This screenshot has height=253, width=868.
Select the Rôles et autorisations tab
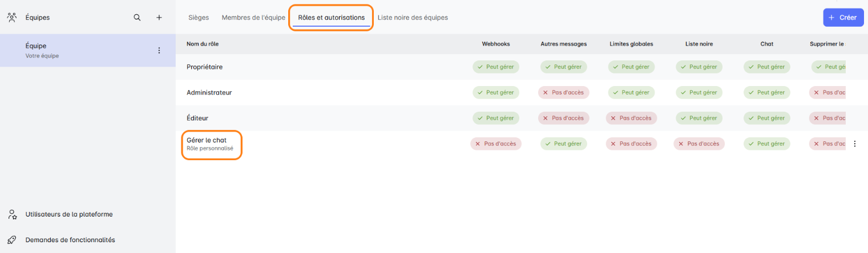(331, 18)
